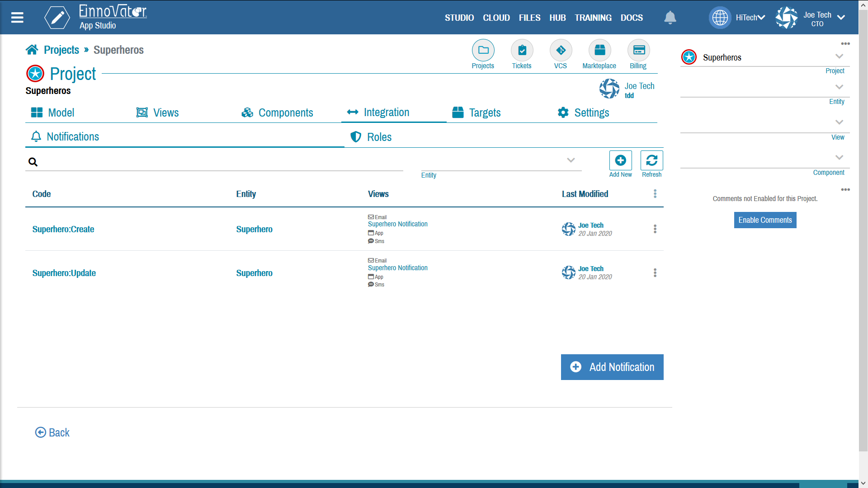Click three-dot menu on Superhero:Create row
This screenshot has width=868, height=488.
coord(655,229)
